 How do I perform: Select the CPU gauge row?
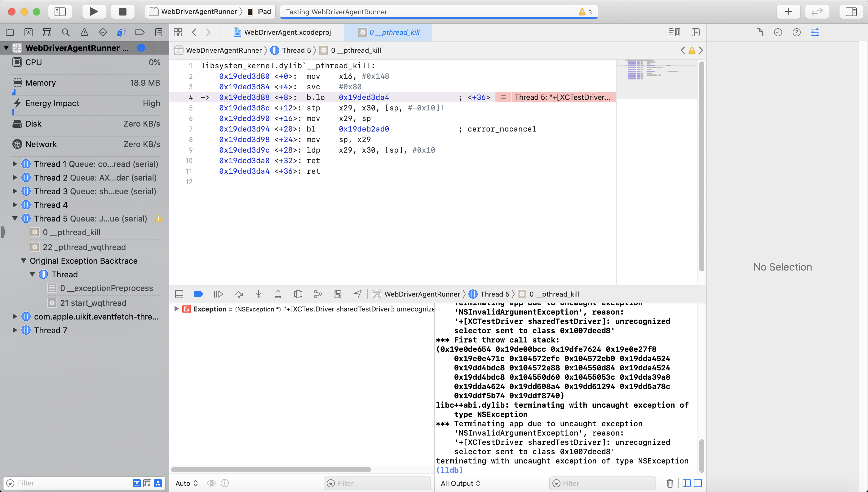[86, 63]
